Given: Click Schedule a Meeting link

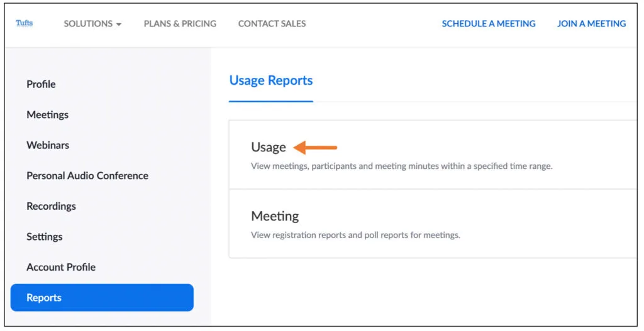Looking at the screenshot, I should pos(489,24).
